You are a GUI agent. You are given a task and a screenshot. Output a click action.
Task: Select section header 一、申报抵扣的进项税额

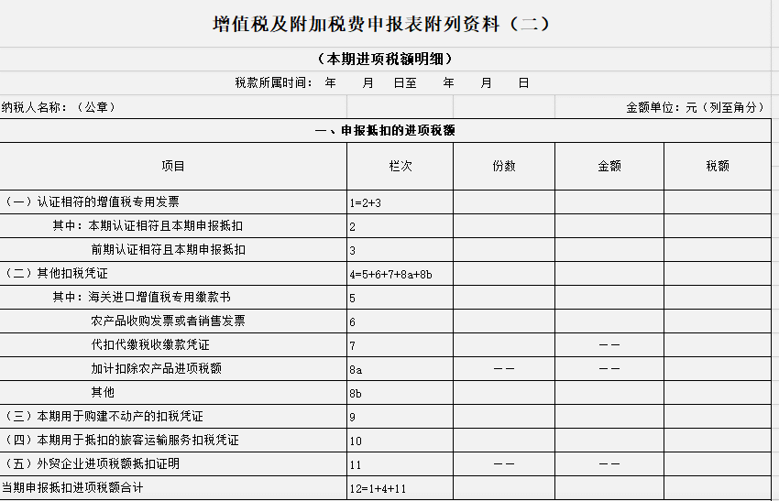pos(385,130)
